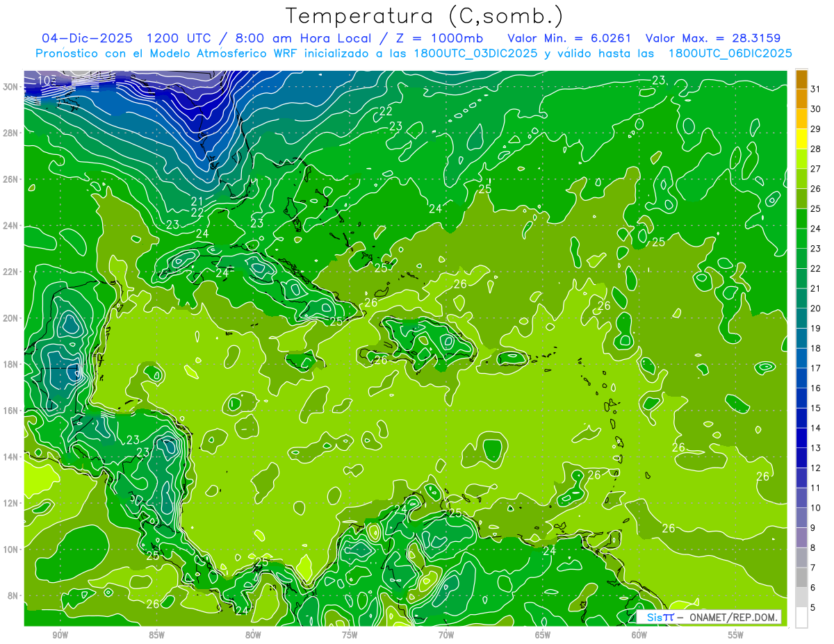Image resolution: width=834 pixels, height=644 pixels.
Task: Select the pressure level "Z = 1000mb"
Action: pyautogui.click(x=439, y=38)
